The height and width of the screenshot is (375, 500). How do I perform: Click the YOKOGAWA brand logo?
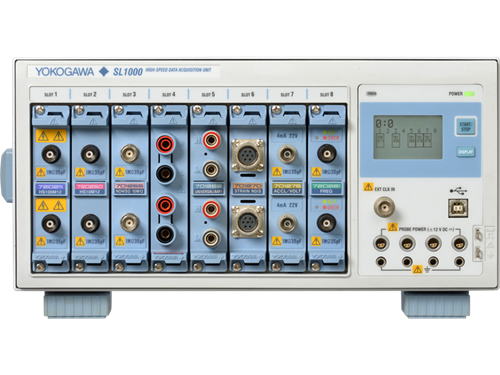64,72
